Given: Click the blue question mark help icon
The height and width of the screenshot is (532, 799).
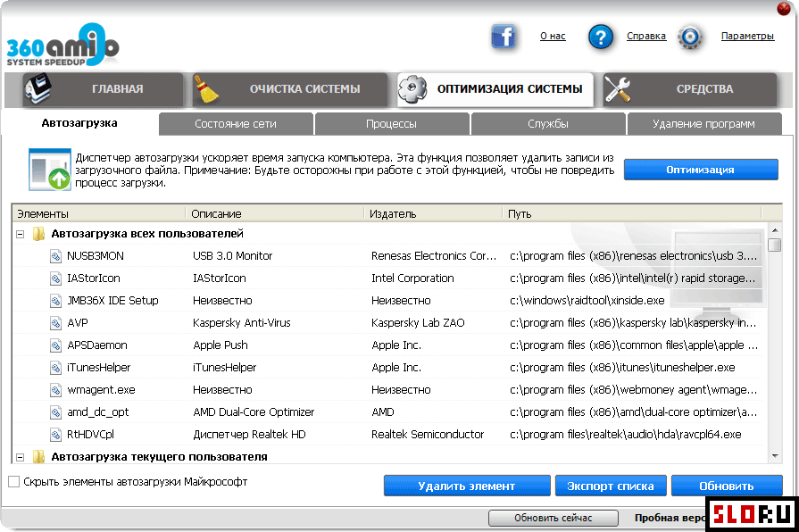Looking at the screenshot, I should tap(601, 37).
